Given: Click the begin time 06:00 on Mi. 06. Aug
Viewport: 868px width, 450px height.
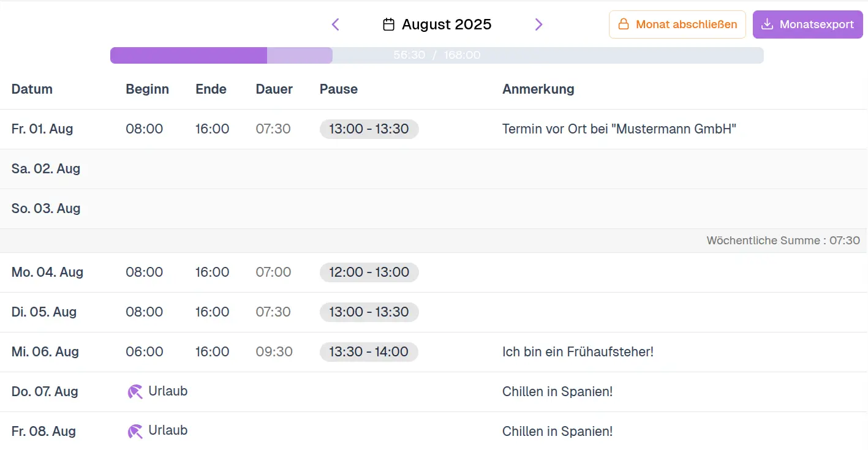Looking at the screenshot, I should [145, 352].
